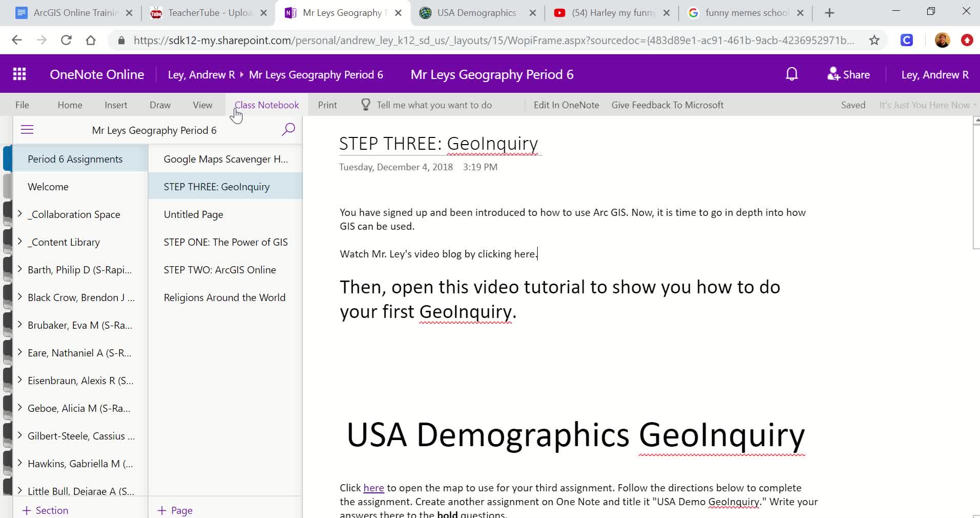Expand the _Collaboration Space section
This screenshot has width=980, height=518.
click(x=19, y=214)
